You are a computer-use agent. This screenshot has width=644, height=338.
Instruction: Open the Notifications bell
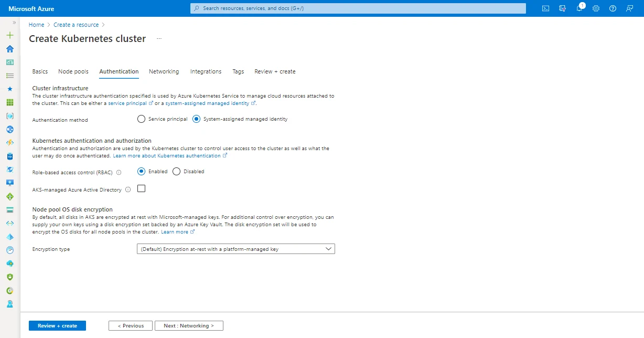(x=579, y=8)
